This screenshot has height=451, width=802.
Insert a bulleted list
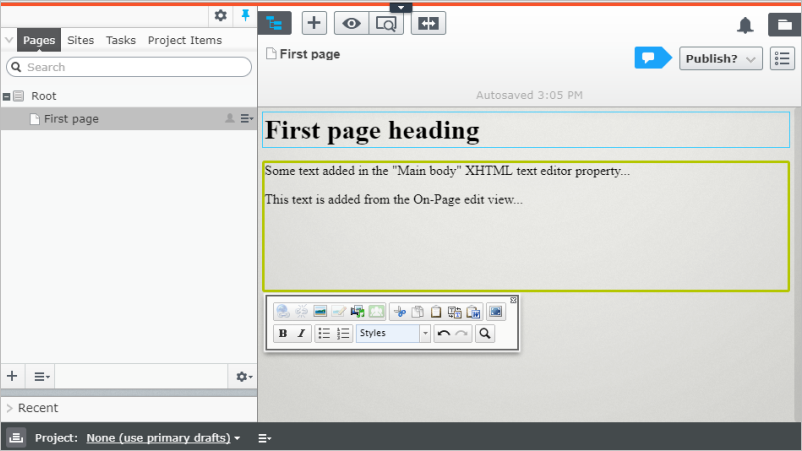(324, 333)
